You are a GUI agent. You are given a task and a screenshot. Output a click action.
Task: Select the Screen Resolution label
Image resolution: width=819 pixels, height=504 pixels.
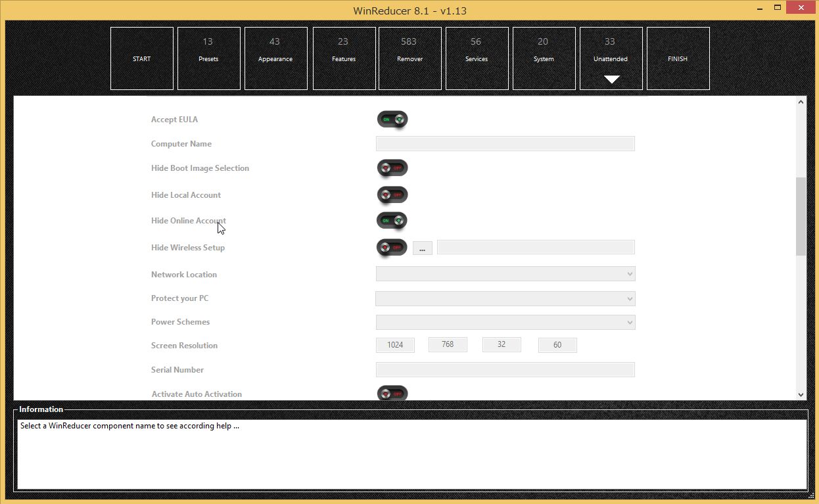tap(184, 346)
